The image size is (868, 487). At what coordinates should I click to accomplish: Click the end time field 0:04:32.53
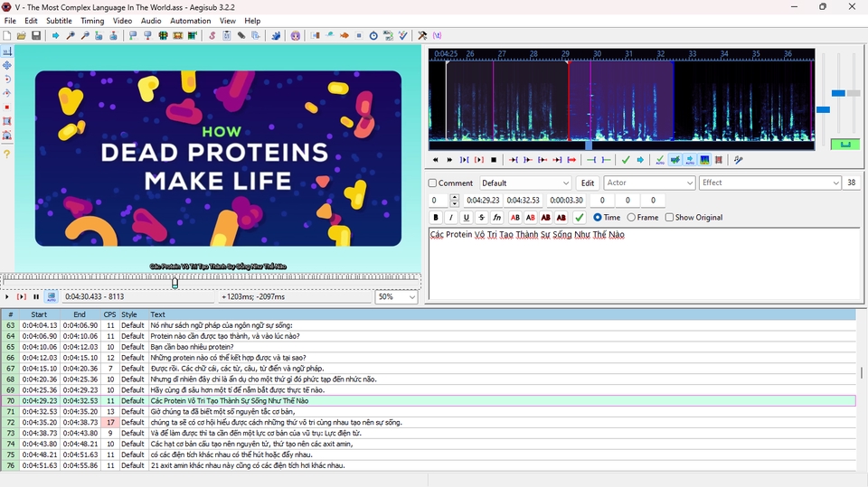[x=524, y=201]
